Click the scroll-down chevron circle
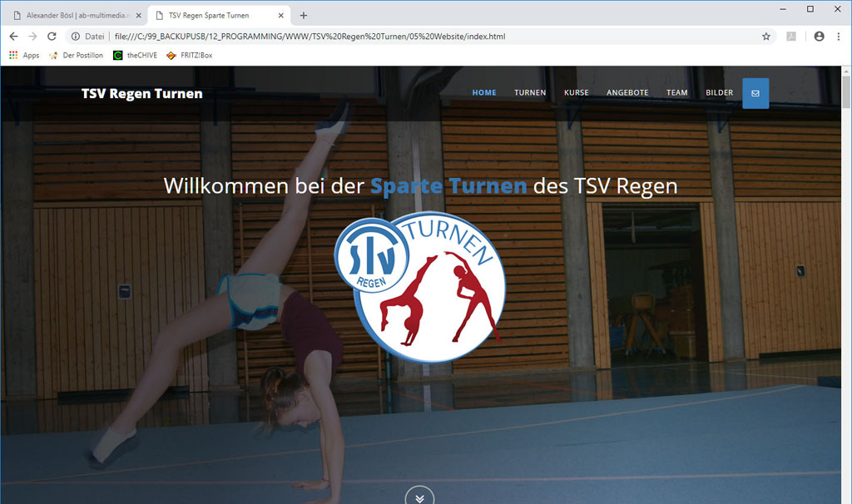 click(x=419, y=497)
